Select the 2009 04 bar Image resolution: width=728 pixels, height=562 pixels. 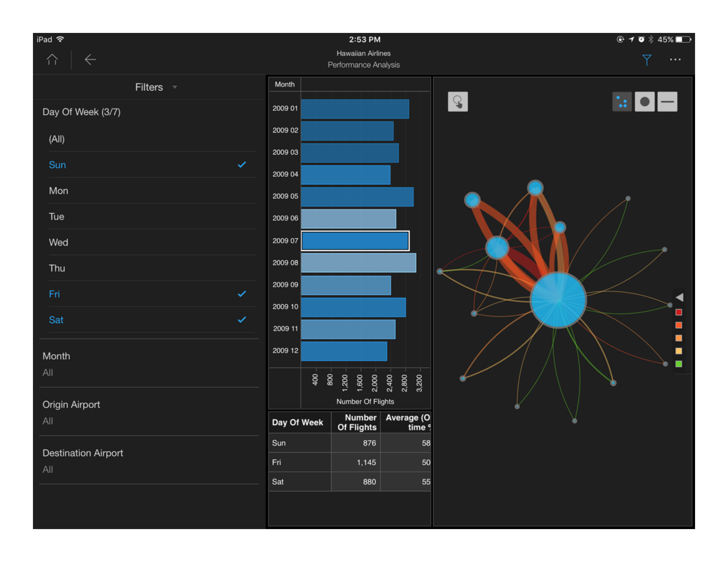pyautogui.click(x=346, y=175)
